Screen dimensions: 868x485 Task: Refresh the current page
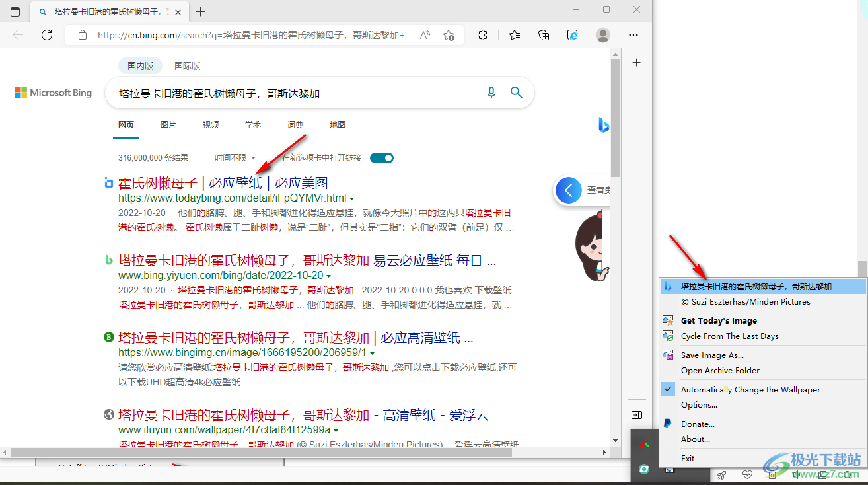[47, 35]
